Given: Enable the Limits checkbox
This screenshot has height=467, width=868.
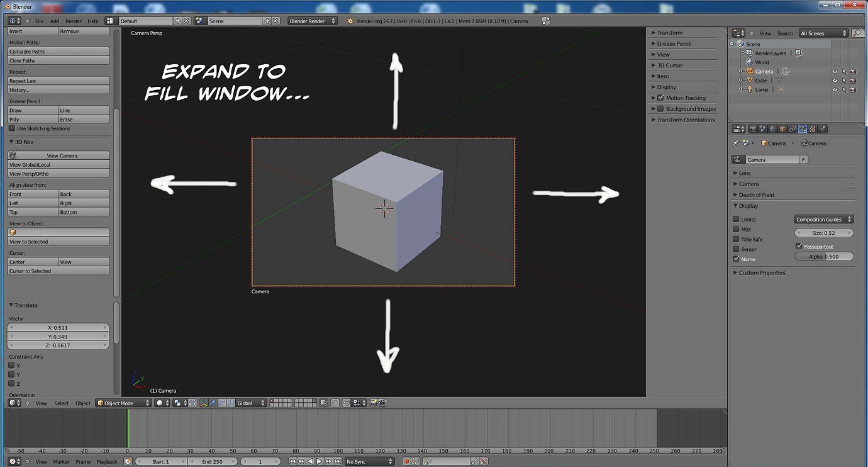Looking at the screenshot, I should tap(736, 219).
